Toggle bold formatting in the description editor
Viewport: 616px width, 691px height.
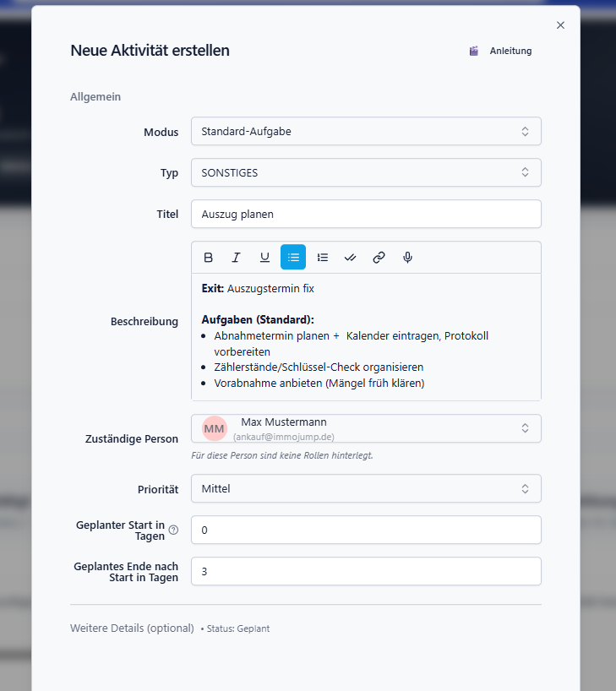208,258
